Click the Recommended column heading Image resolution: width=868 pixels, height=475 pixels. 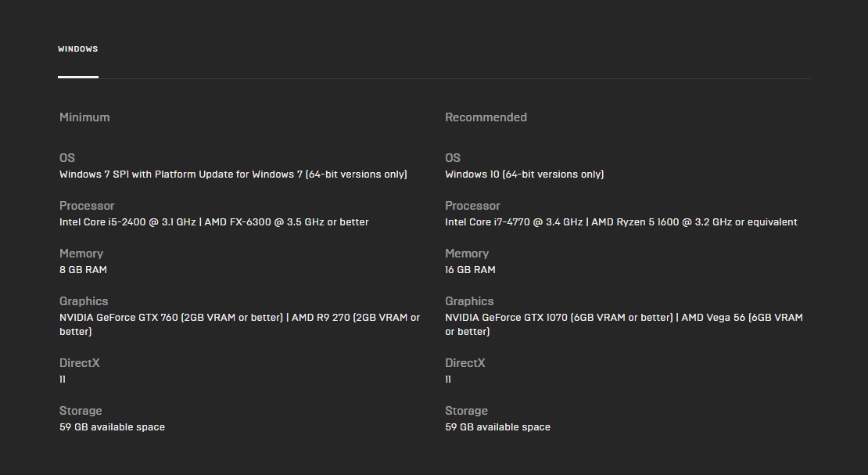tap(486, 117)
